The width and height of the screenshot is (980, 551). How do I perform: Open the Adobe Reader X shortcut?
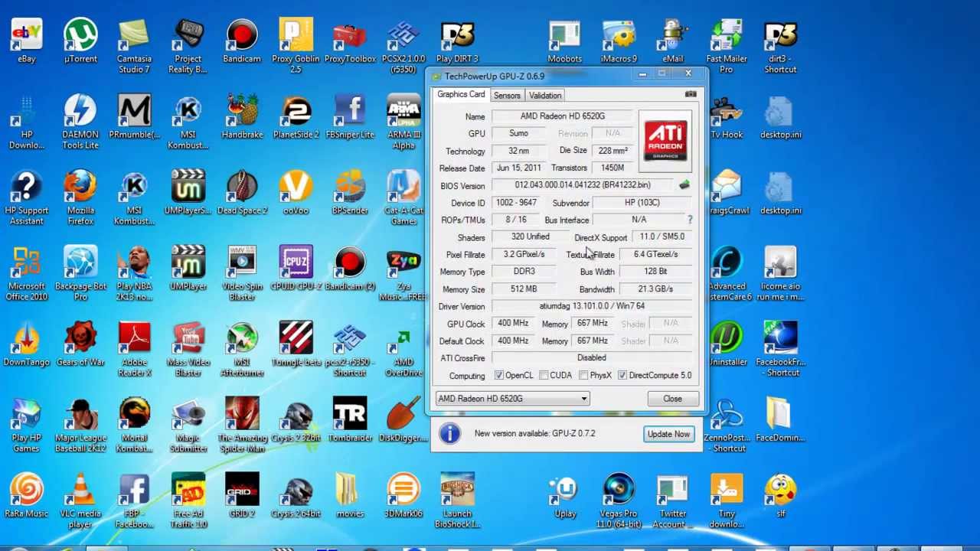(134, 348)
